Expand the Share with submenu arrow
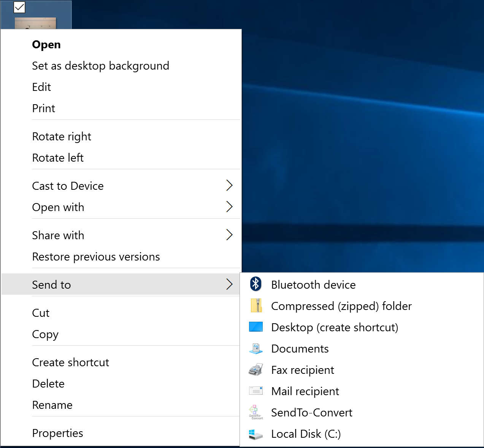 [229, 235]
